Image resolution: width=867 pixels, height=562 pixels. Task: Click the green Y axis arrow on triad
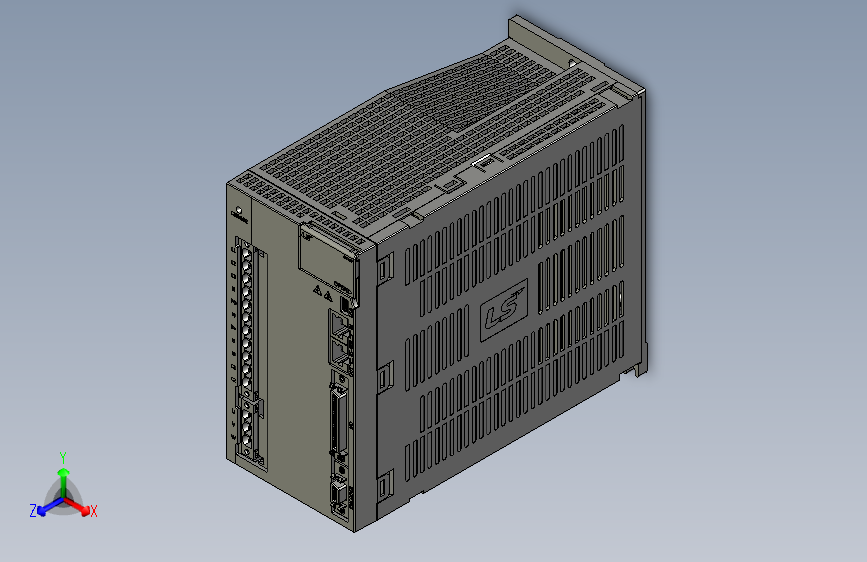click(x=64, y=482)
